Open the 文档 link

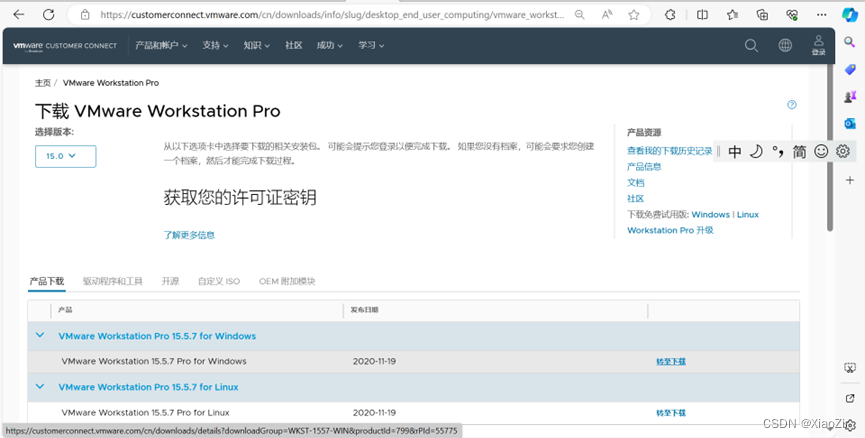tap(636, 183)
